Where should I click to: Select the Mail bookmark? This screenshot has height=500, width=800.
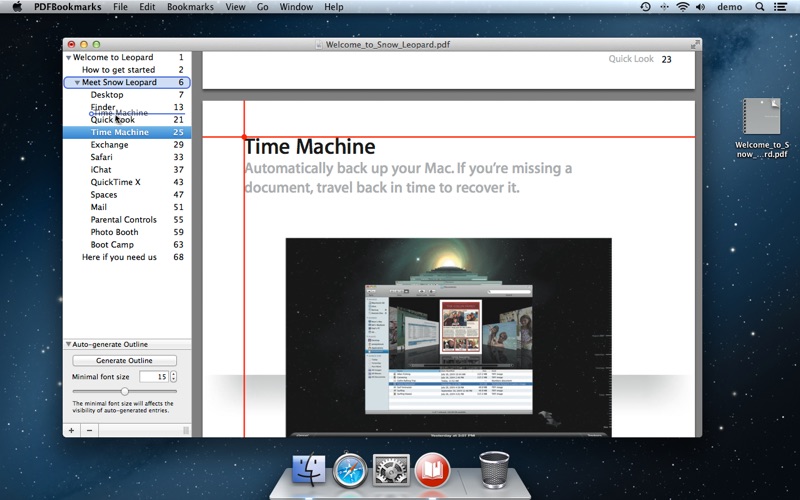click(127, 207)
